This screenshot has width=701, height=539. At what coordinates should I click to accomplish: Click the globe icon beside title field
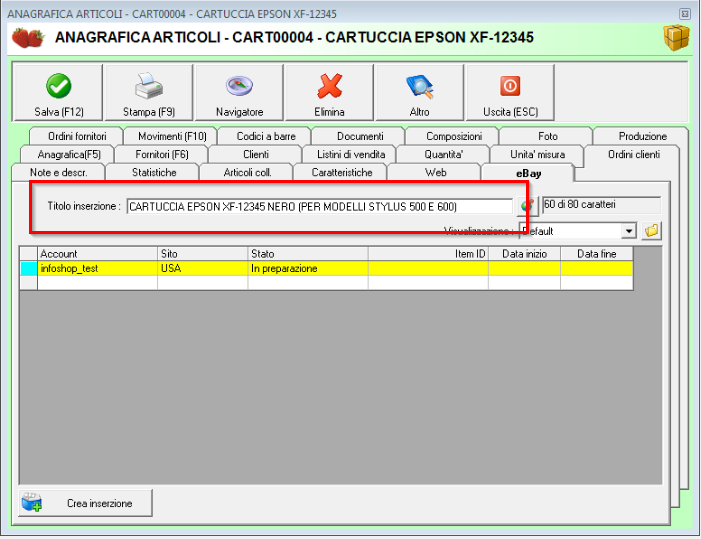(x=527, y=206)
